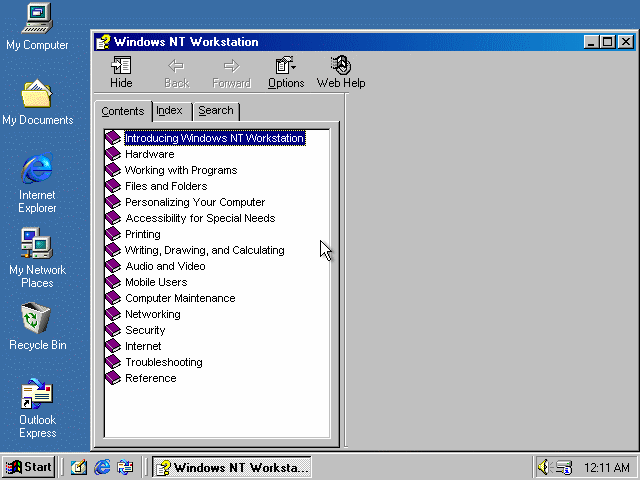Select 'Working with Programs' topic text
This screenshot has height=480, width=640.
(x=181, y=170)
